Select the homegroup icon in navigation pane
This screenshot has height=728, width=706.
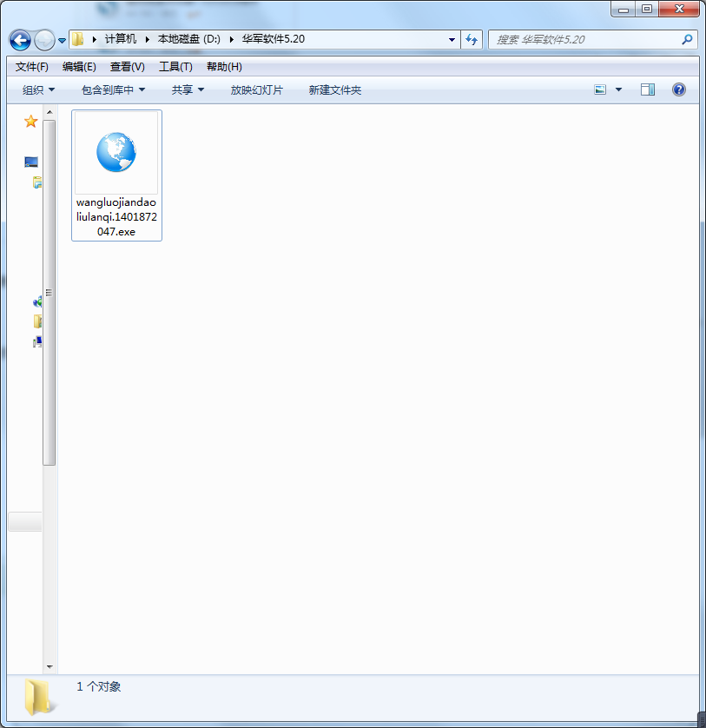(37, 302)
